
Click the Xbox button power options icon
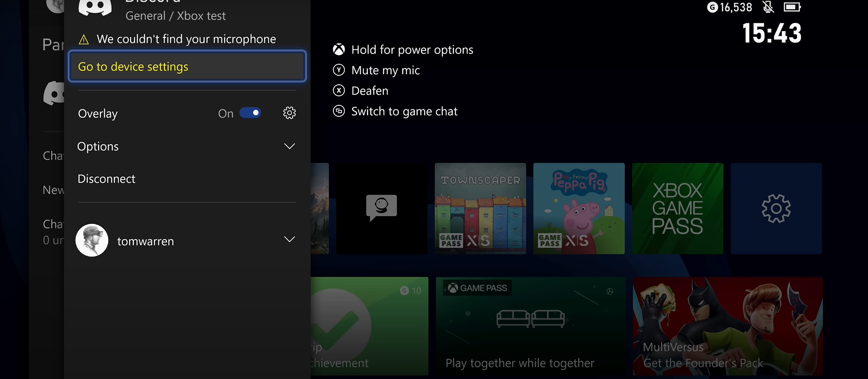coord(339,49)
